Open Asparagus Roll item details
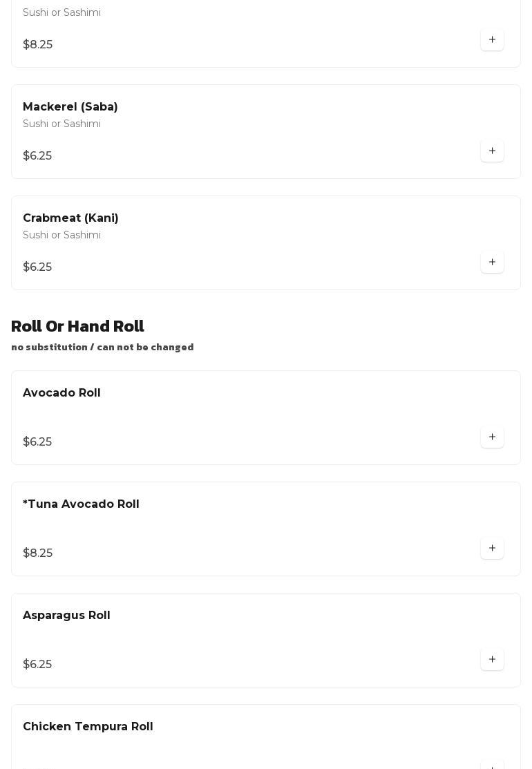 (66, 616)
